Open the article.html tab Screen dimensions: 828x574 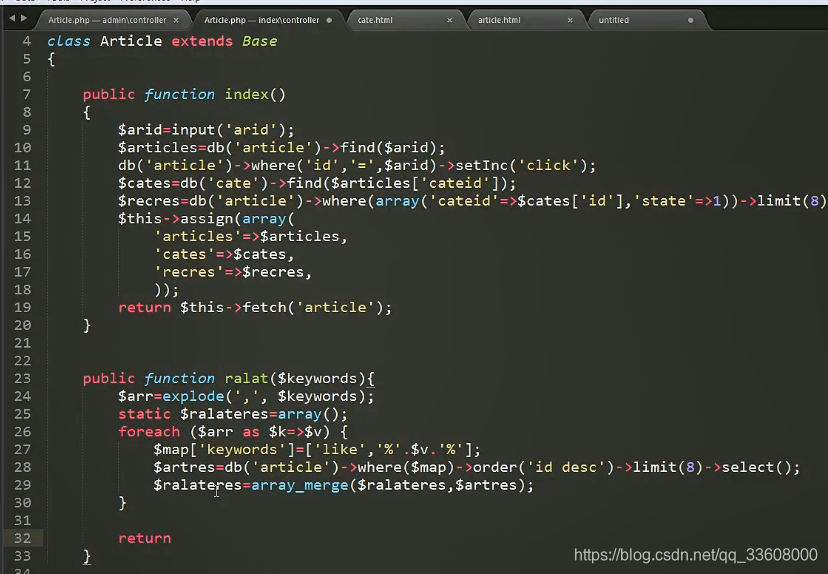(x=499, y=20)
